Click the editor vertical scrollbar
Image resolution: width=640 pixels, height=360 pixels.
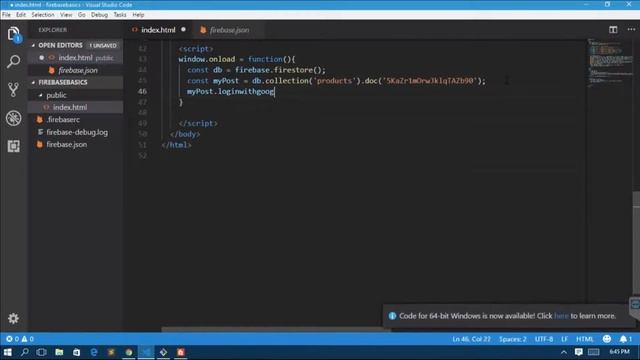pos(636,243)
